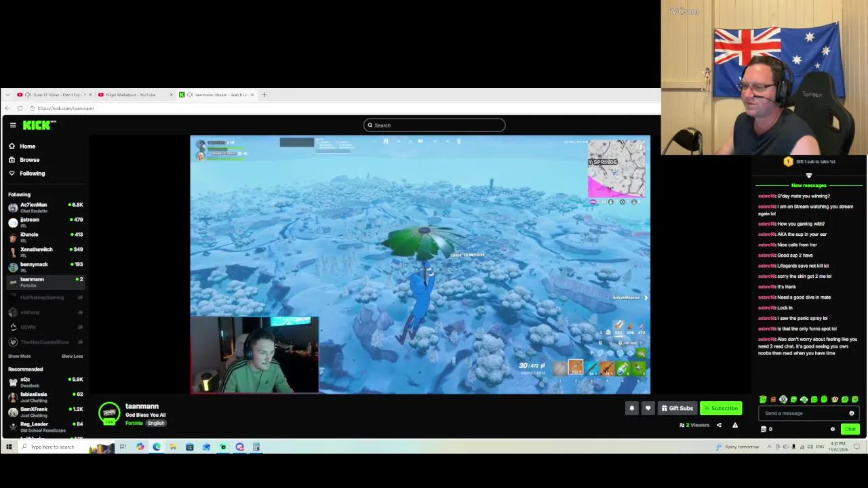Select the taanmann Stream browser tab
The height and width of the screenshot is (488, 868).
point(217,95)
